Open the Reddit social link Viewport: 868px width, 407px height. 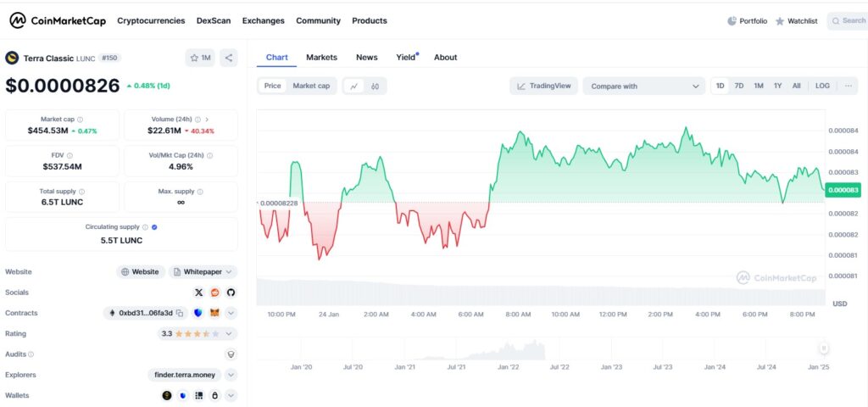[215, 293]
